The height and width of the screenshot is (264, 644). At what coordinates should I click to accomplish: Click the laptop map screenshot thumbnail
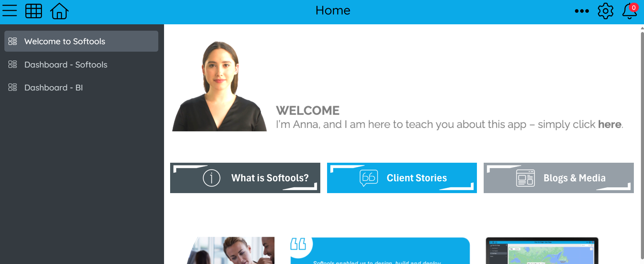pos(542,250)
